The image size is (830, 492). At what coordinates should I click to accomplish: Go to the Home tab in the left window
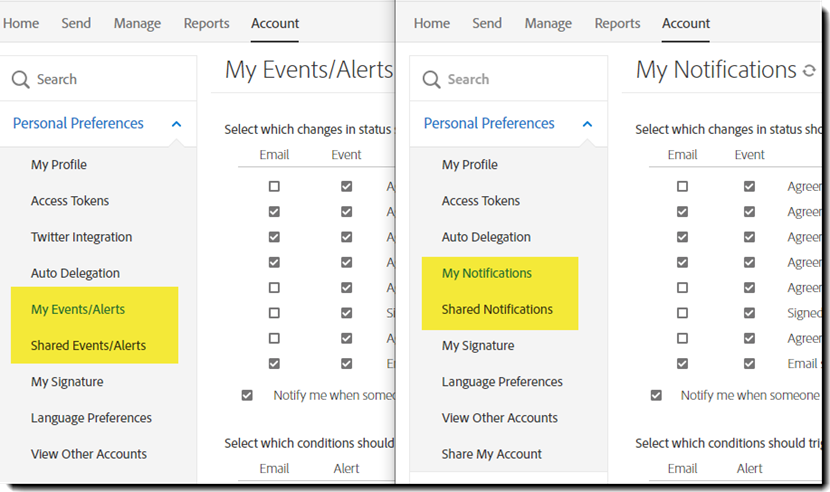21,23
